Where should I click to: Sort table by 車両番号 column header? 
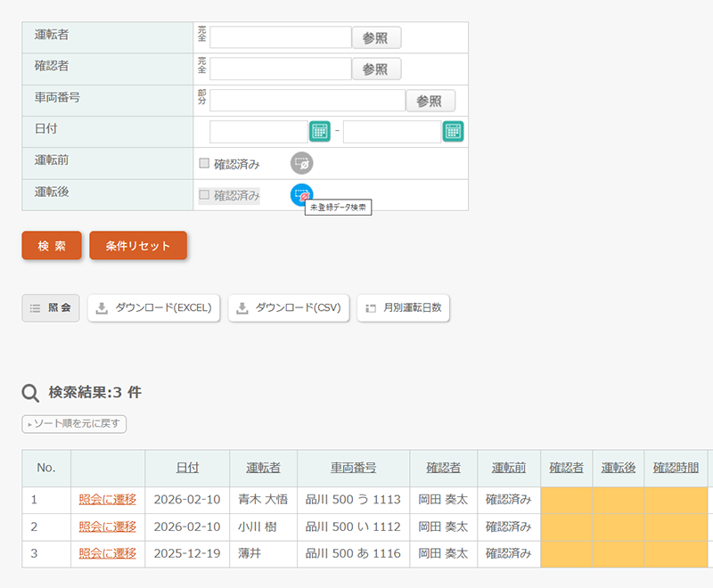click(x=353, y=468)
